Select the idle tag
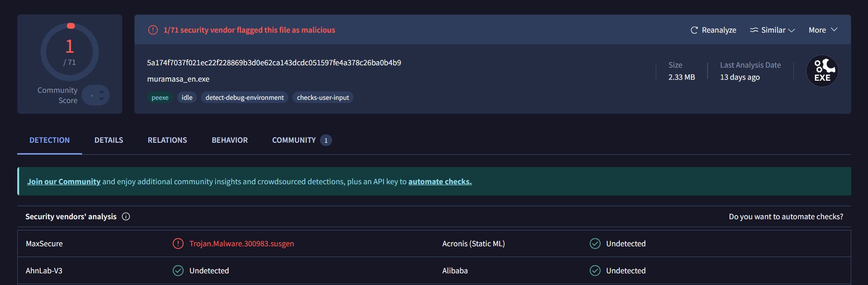Viewport: 868px width, 285px height. tap(187, 97)
